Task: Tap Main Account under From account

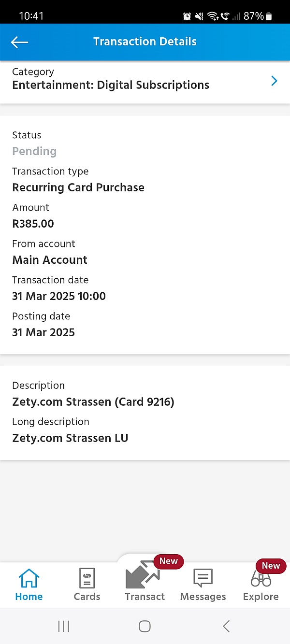Action: 50,260
